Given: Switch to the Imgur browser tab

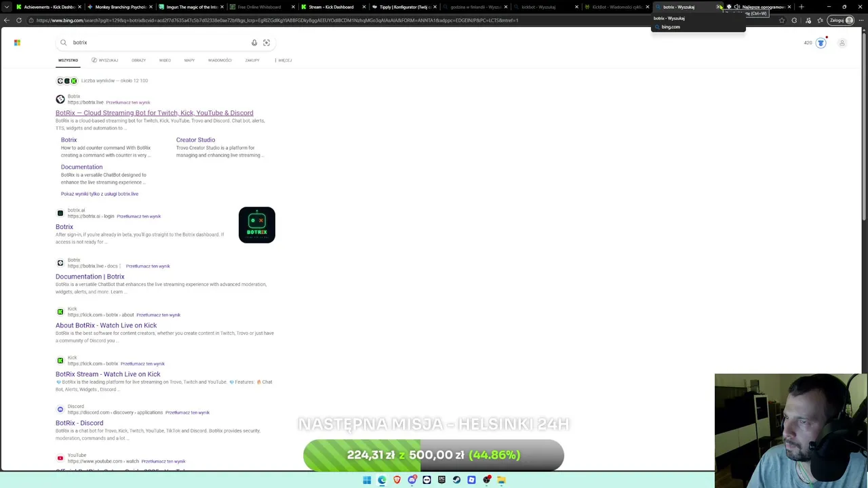Looking at the screenshot, I should [x=191, y=7].
